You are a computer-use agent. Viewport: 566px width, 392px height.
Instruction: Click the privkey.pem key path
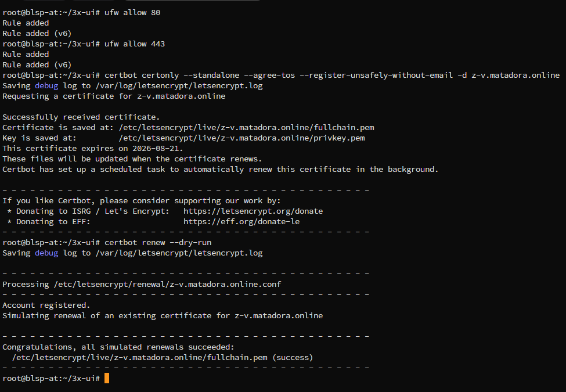pyautogui.click(x=242, y=138)
